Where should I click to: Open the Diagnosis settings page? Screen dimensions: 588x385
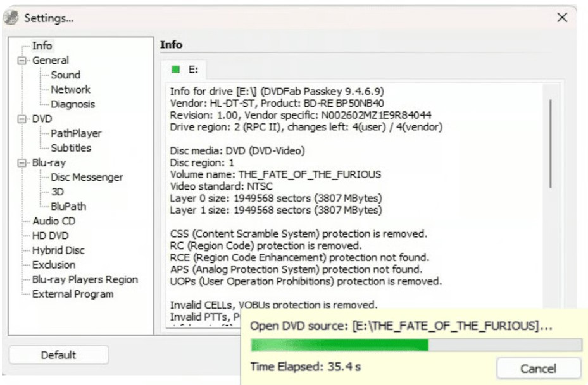point(73,104)
